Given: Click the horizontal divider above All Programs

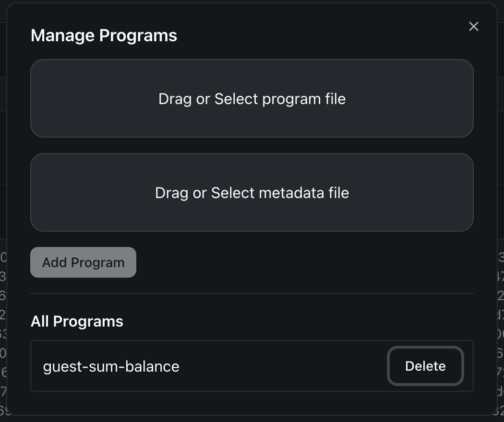Looking at the screenshot, I should coord(252,293).
